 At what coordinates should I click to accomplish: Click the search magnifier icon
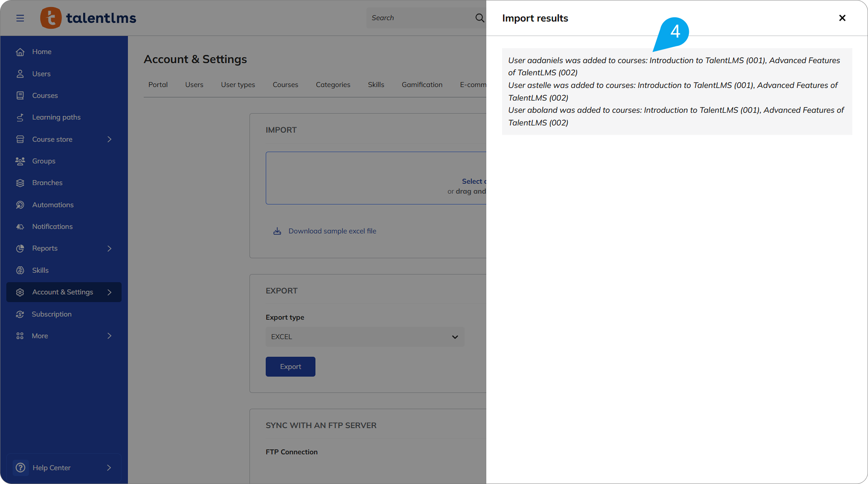click(x=479, y=18)
